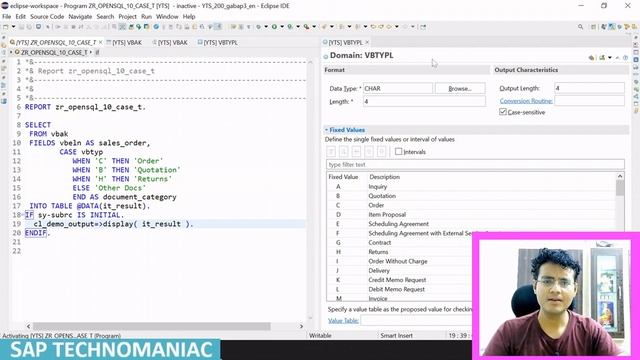Open the Run icon dropdown arrow
The width and height of the screenshot is (640, 360).
coord(282,27)
